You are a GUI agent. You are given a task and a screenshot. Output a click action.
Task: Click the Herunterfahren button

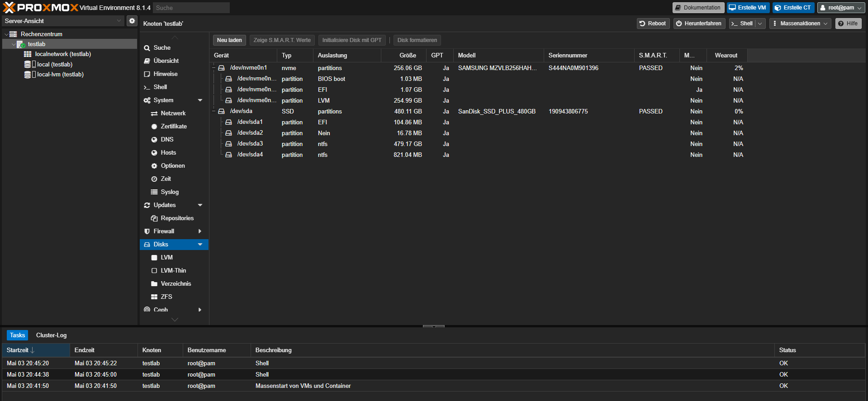point(699,24)
